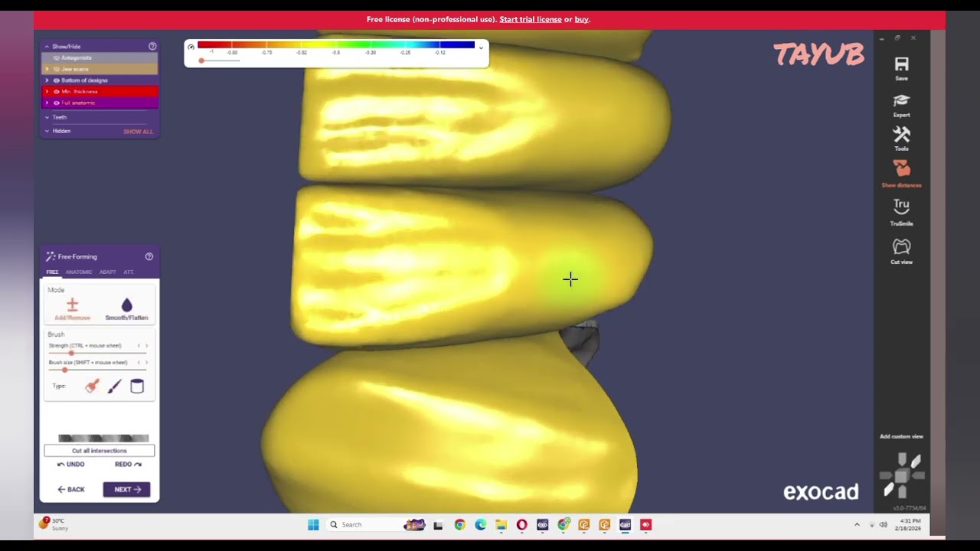Click the buy link
Screen dimensions: 980x551
582,19
